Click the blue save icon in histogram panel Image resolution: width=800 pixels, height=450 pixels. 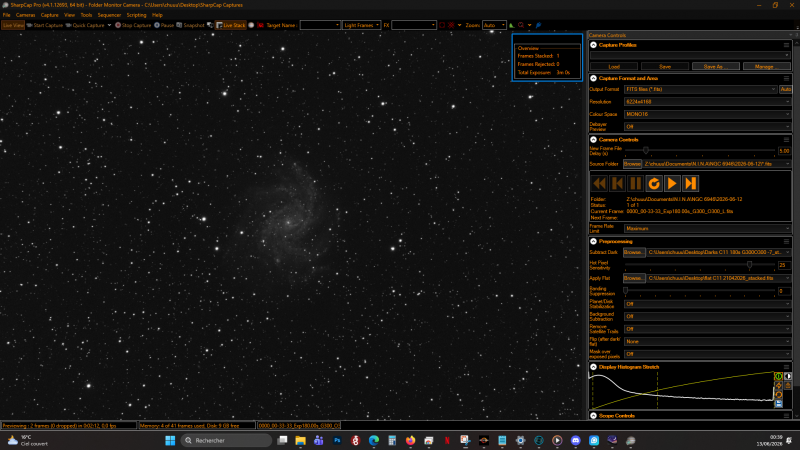(x=779, y=404)
